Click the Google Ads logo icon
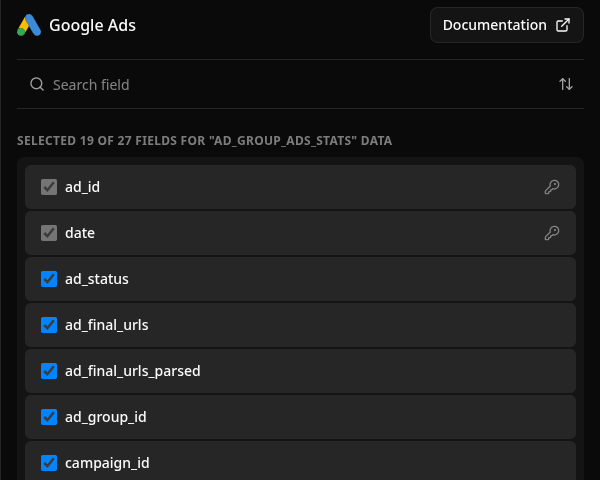This screenshot has width=600, height=480. coord(29,25)
